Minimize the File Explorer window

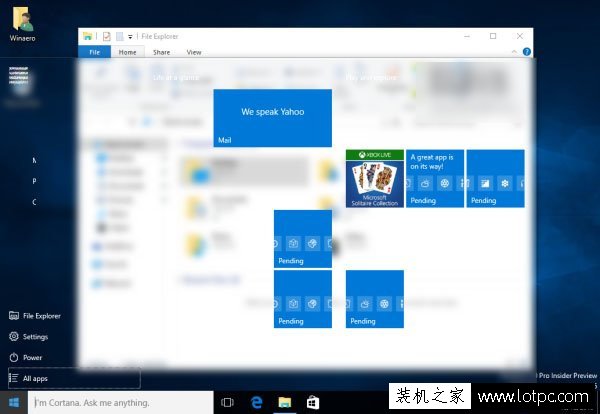(467, 36)
